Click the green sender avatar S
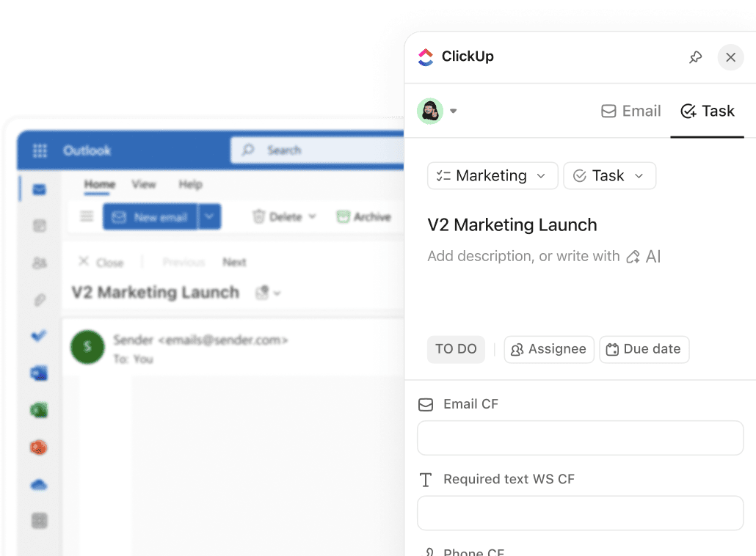Viewport: 756px width, 556px height. point(87,346)
